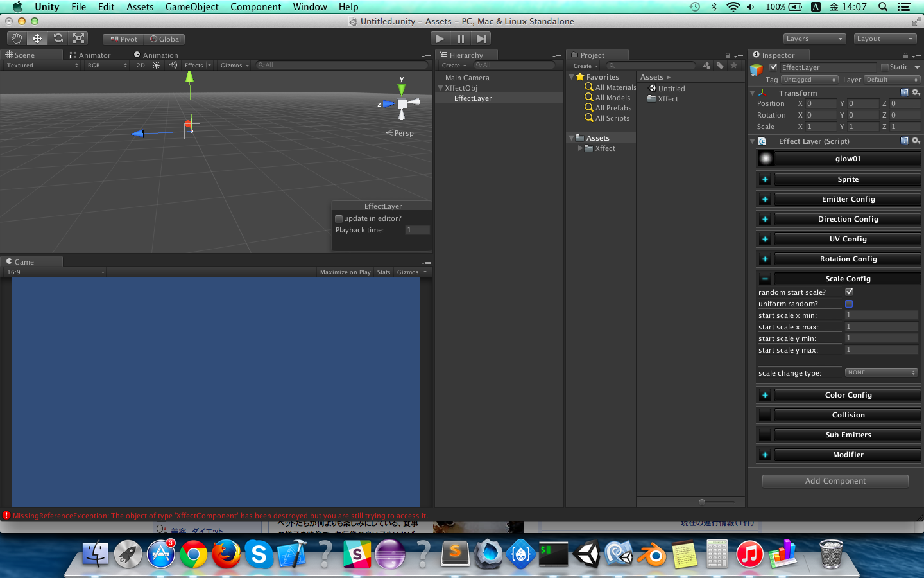
Task: Click the Play button
Action: [440, 39]
